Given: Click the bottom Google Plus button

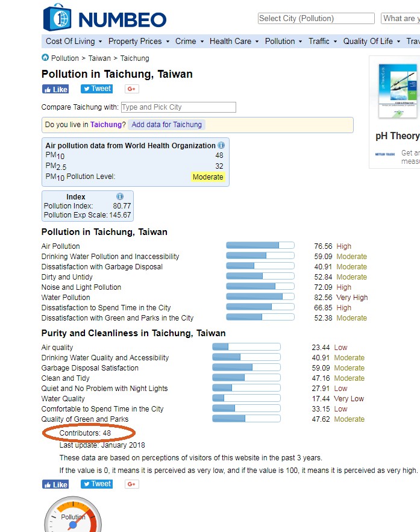Looking at the screenshot, I should [x=132, y=484].
